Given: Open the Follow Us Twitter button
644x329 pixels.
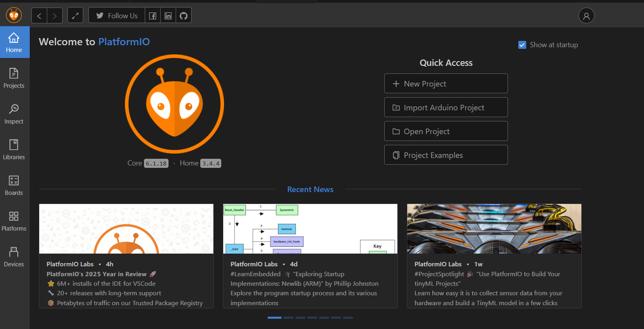Looking at the screenshot, I should pyautogui.click(x=117, y=15).
